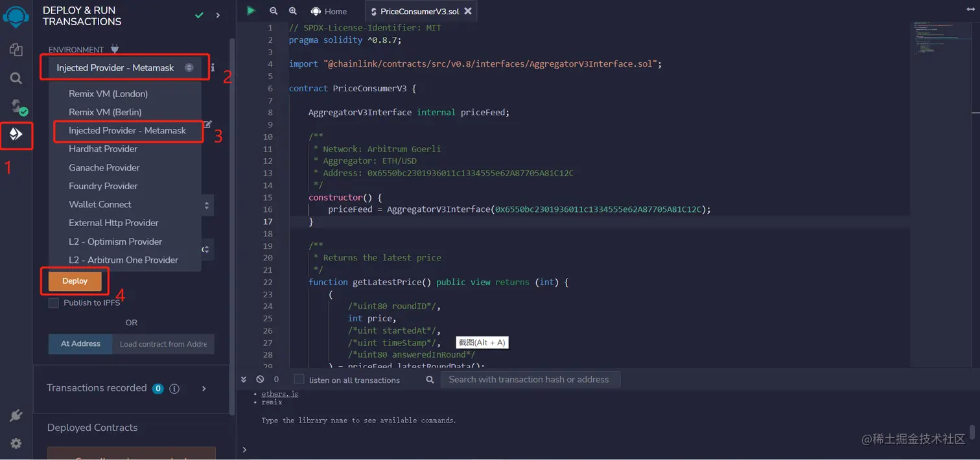Click the edit account pencil icon
This screenshot has width=980, height=460.
(x=207, y=124)
